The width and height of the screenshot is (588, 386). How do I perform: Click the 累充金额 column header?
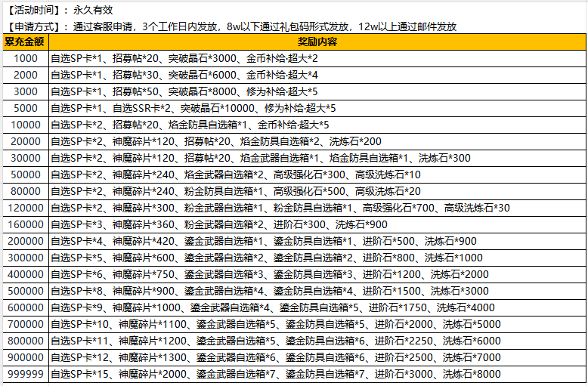pos(25,42)
